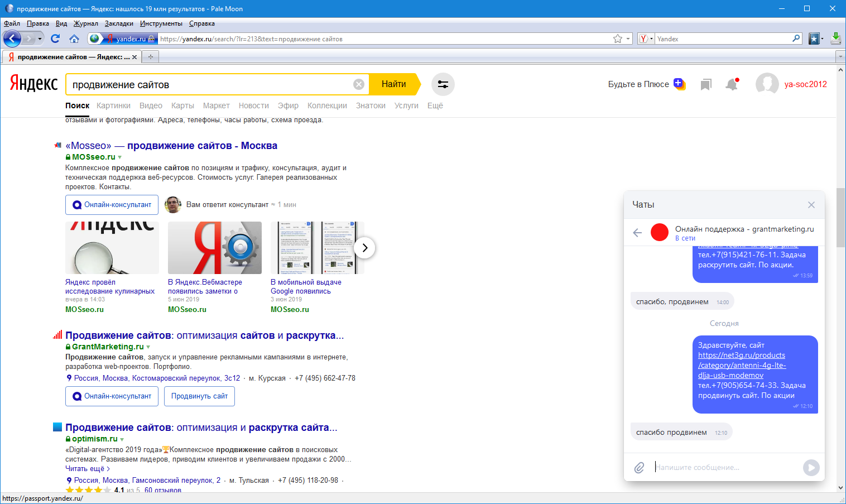Expand optimism.ru result dropdown arrow

point(122,439)
